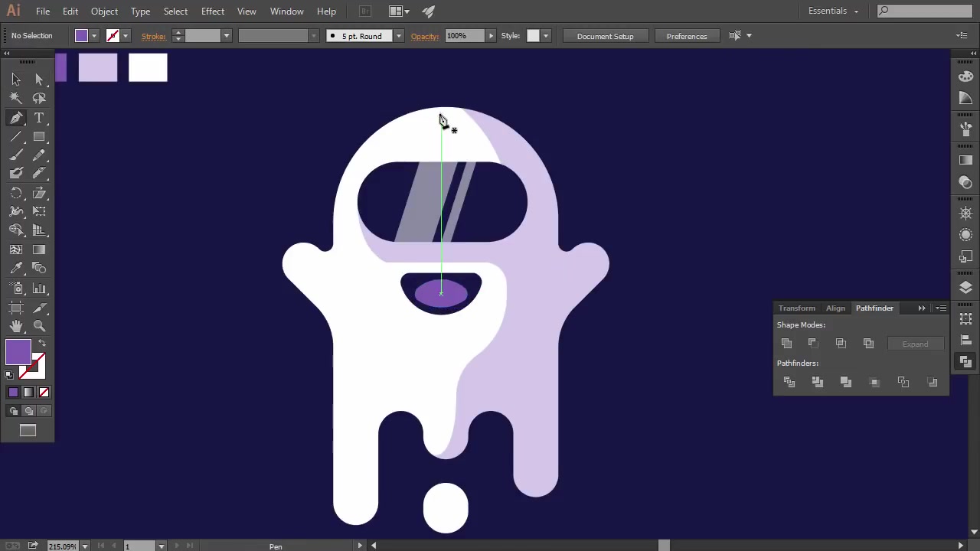Swap fill and stroke colors
Screen dimensions: 980x551
[x=41, y=344]
